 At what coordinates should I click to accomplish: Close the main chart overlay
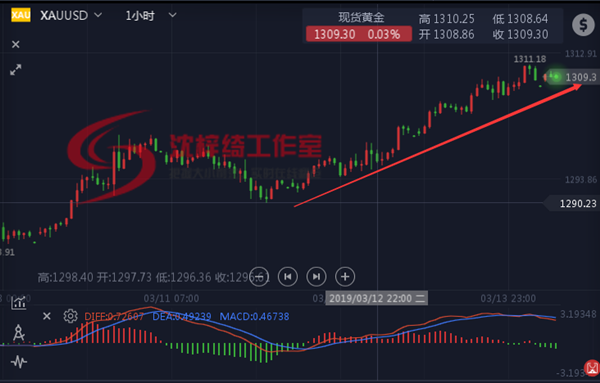pos(16,44)
